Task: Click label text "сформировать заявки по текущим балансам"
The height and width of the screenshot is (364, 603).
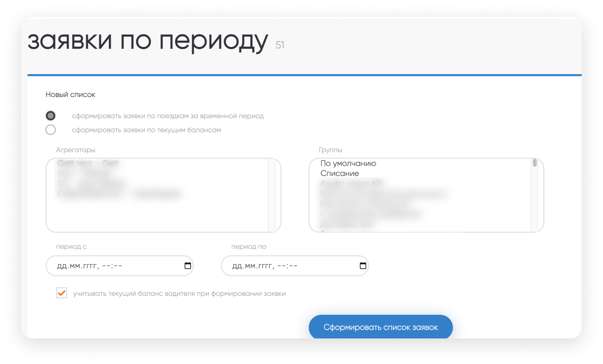Action: tap(146, 130)
